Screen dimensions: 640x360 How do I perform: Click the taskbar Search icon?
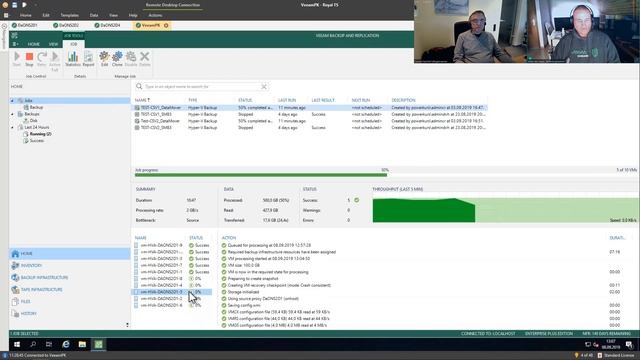[33, 344]
